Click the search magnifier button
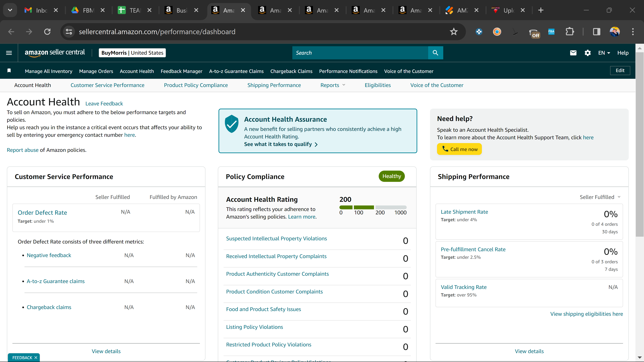 (x=435, y=53)
